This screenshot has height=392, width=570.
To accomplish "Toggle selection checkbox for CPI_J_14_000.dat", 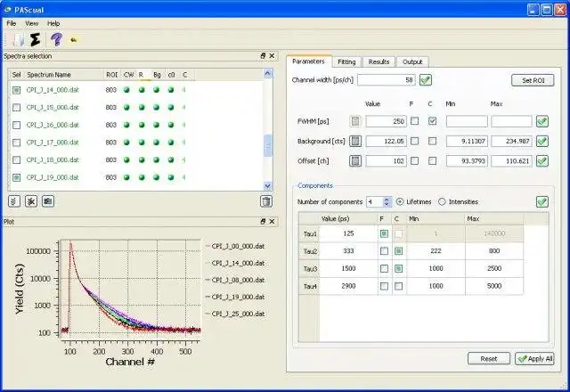I will click(x=16, y=90).
